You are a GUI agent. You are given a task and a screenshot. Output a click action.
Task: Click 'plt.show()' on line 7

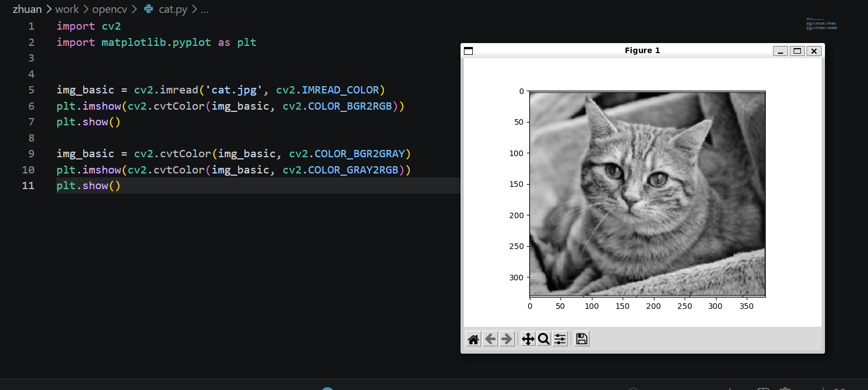coord(89,122)
